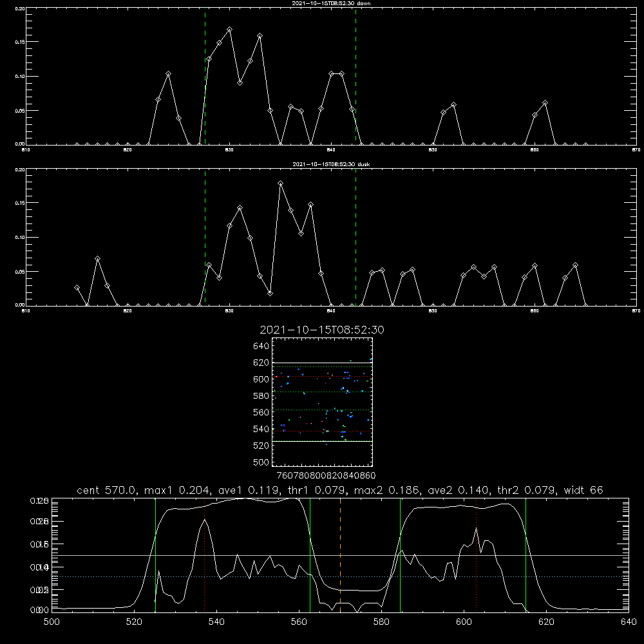Viewport: 644px width, 644px height.
Task: Click the y-axis label 620 of scatter image
Action: [261, 363]
